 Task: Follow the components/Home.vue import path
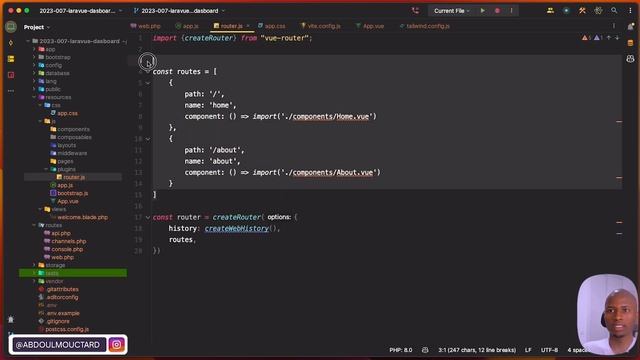click(x=331, y=117)
